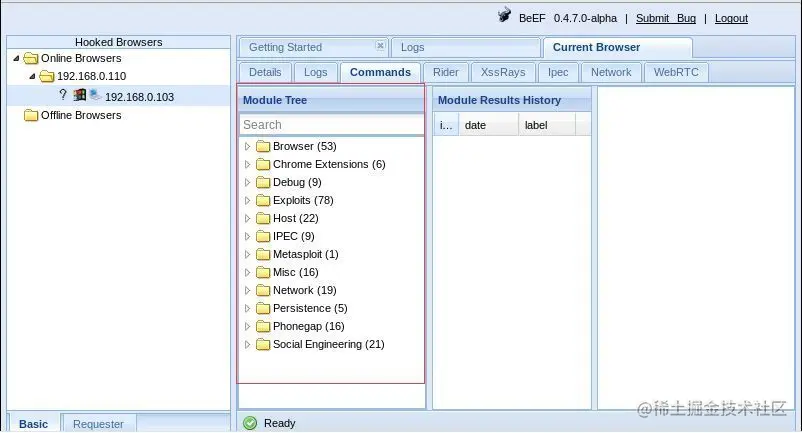The width and height of the screenshot is (802, 433).
Task: Click the id column header
Action: click(446, 125)
